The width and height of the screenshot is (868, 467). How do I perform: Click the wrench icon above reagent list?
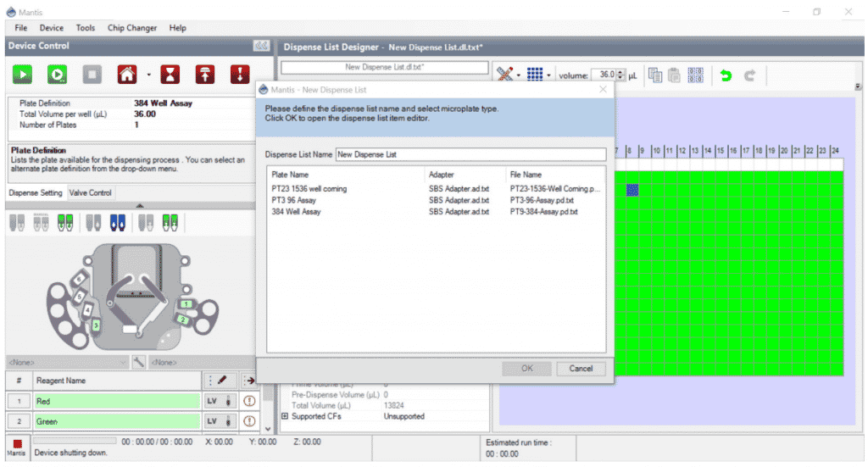point(139,362)
